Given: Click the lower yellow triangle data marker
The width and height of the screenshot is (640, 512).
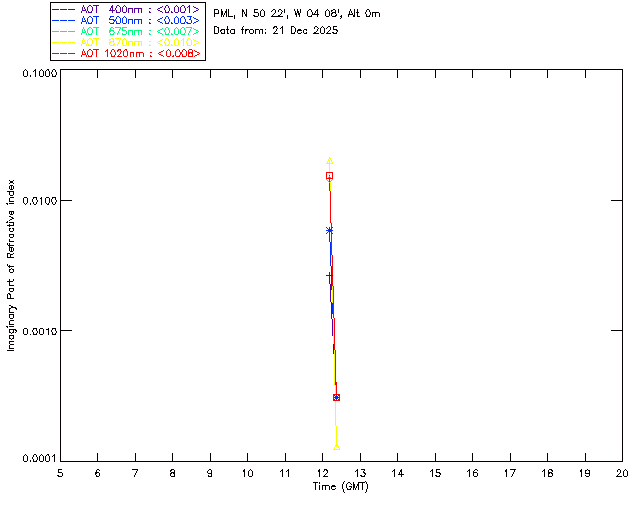Looking at the screenshot, I should click(336, 447).
